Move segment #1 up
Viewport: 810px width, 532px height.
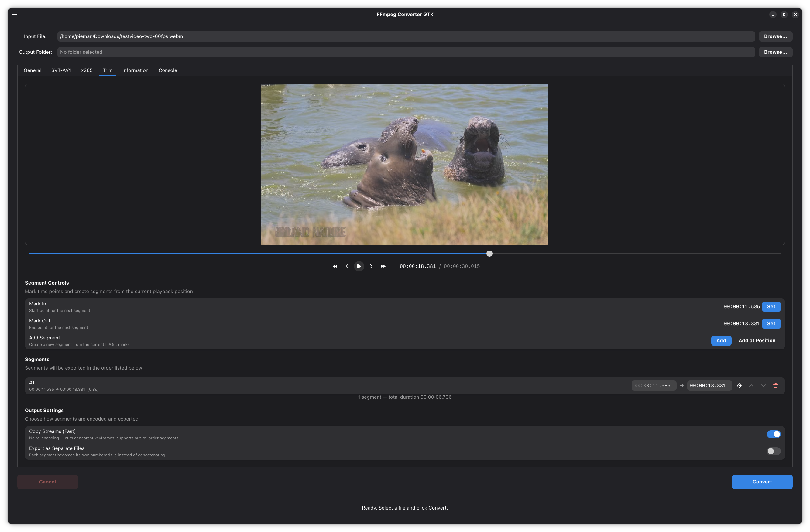pos(751,385)
